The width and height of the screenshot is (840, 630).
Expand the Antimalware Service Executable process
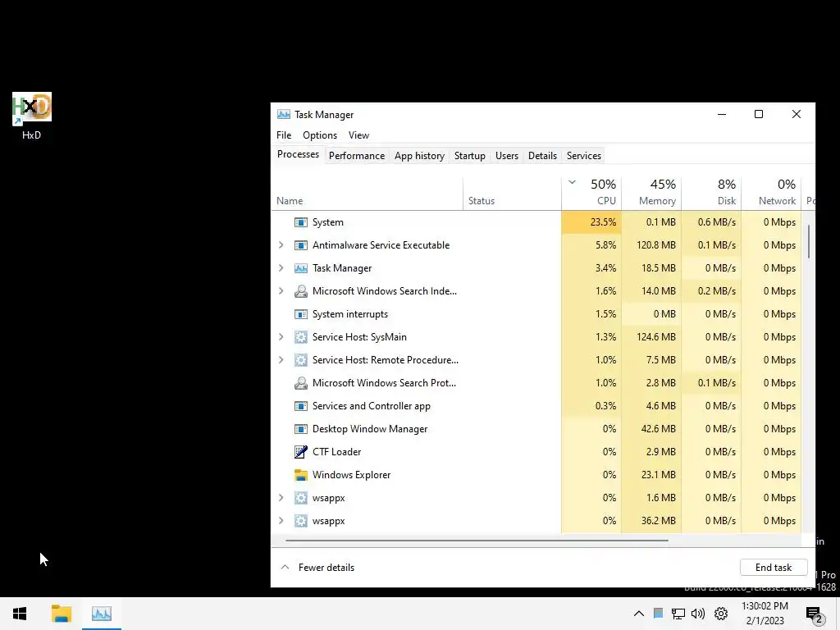click(281, 245)
